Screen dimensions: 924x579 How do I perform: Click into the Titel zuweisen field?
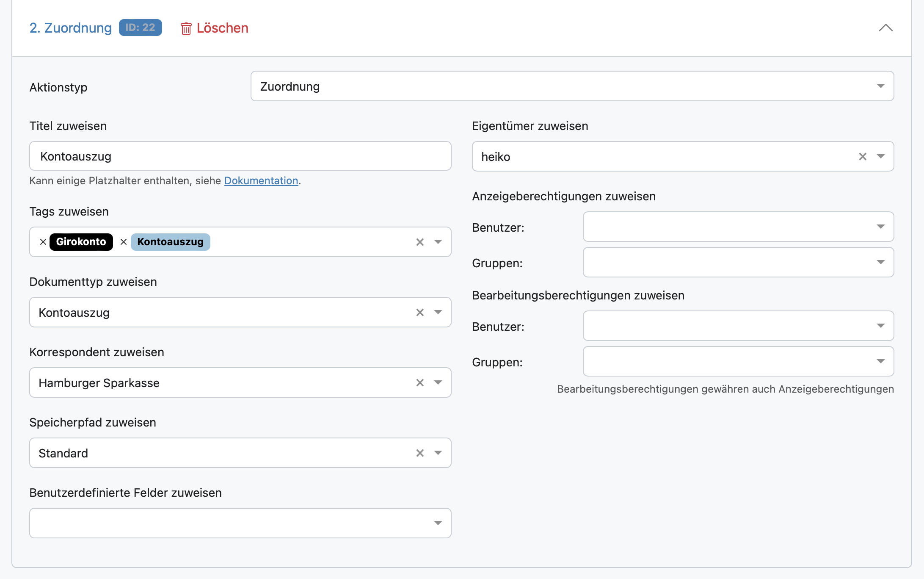240,156
